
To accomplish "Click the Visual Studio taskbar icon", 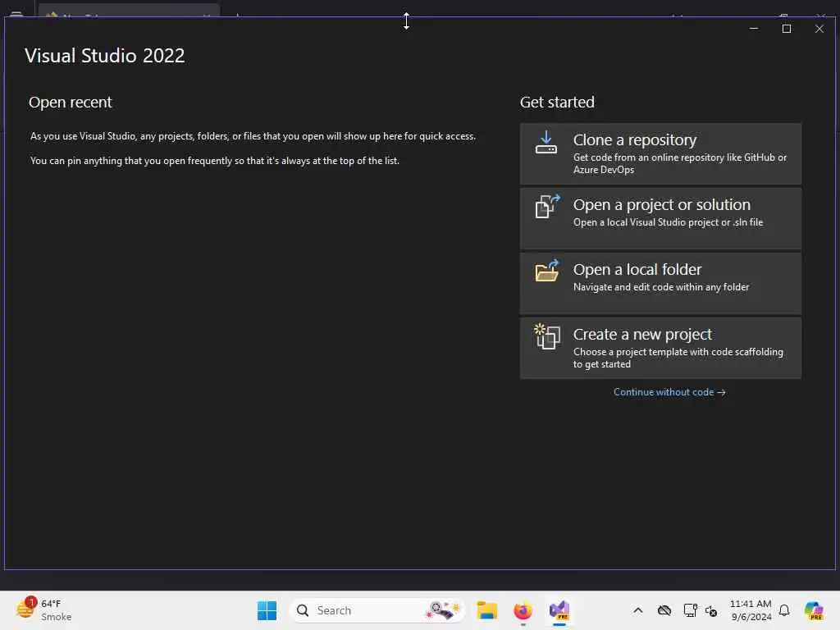I will [x=559, y=610].
